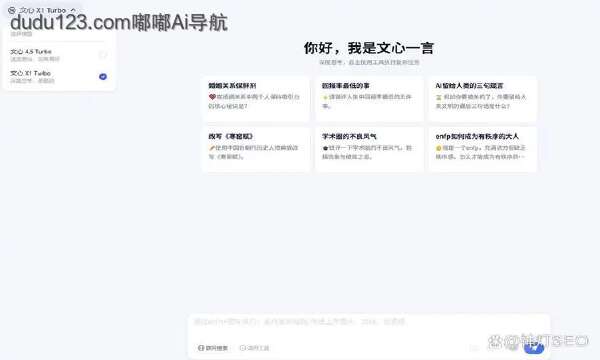Open the tools option beside 联网搜索
Image resolution: width=600 pixels, height=360 pixels.
pos(254,348)
